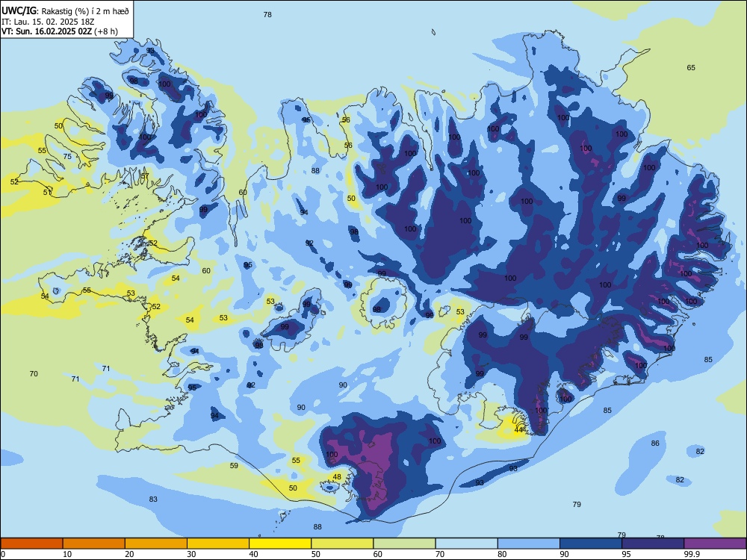Click the legend label '40'

[253, 554]
